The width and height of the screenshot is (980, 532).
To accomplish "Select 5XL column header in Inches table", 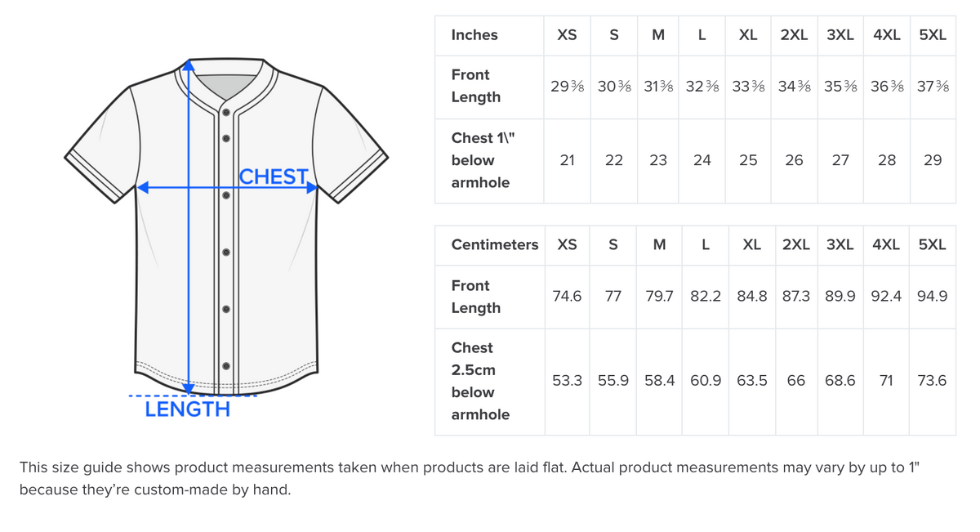I will (933, 35).
